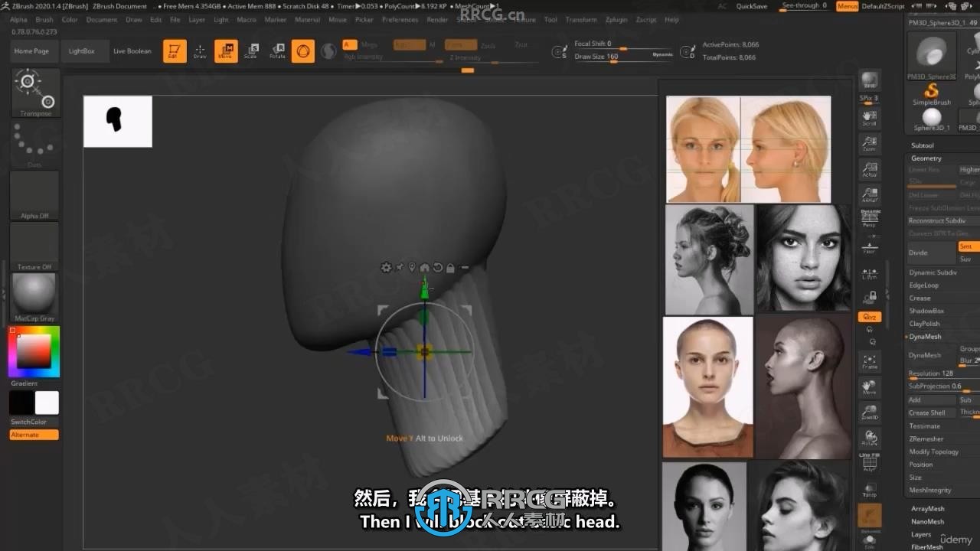
Task: Expand the ShadowBox section
Action: (926, 311)
